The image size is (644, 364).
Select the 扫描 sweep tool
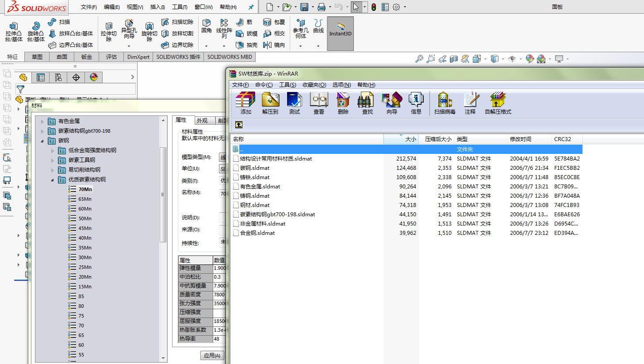(59, 22)
